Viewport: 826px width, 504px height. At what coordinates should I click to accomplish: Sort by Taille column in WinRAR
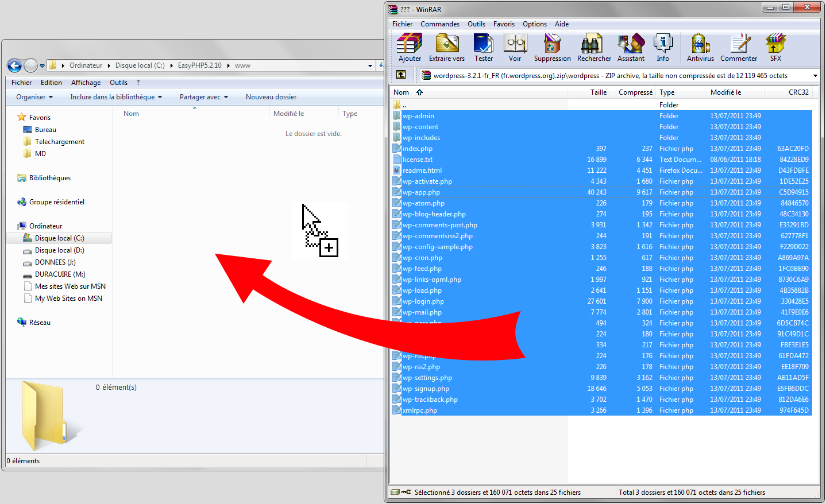pyautogui.click(x=589, y=92)
